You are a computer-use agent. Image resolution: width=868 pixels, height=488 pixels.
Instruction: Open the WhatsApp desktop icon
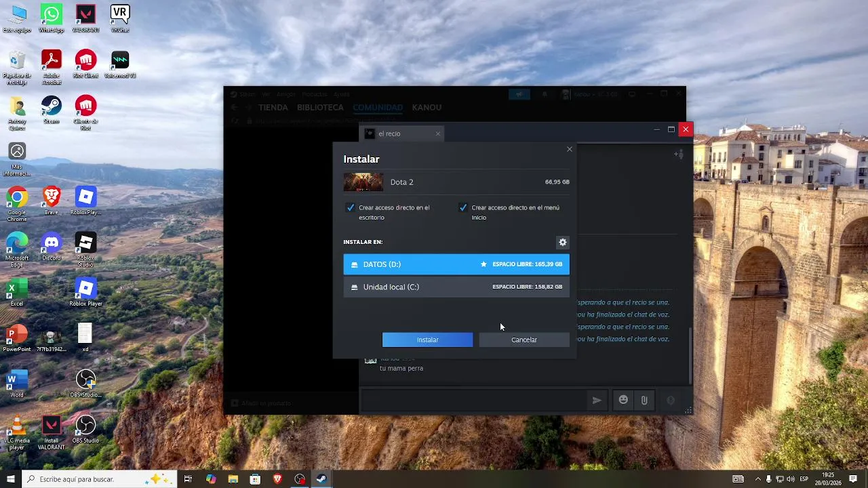51,19
